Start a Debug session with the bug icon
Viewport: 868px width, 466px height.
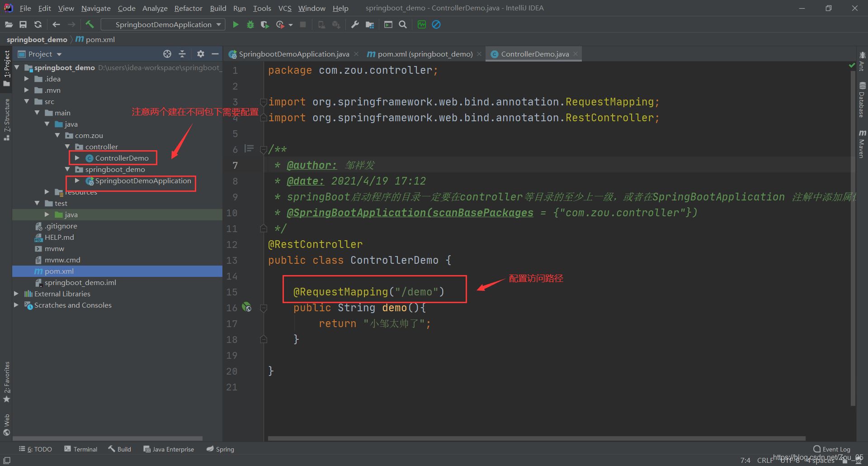pos(250,24)
